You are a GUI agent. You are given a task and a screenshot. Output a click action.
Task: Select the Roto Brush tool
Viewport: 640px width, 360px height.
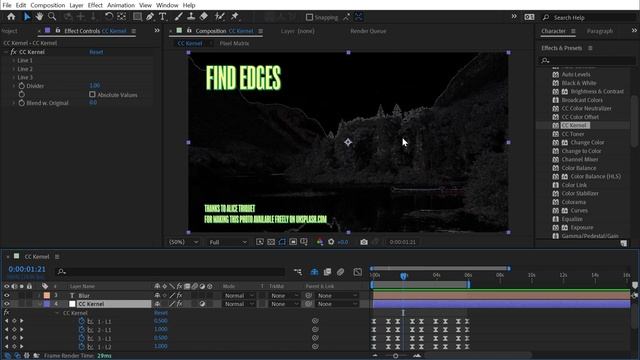coord(220,17)
